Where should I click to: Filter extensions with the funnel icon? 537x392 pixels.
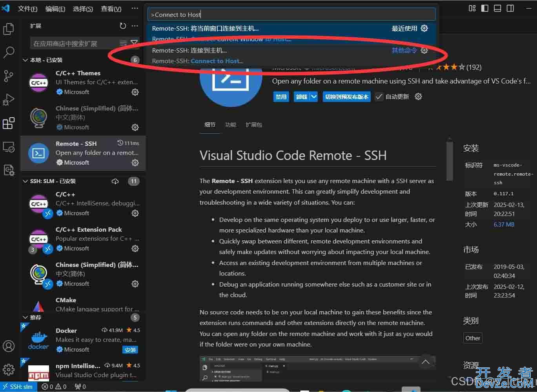[134, 43]
